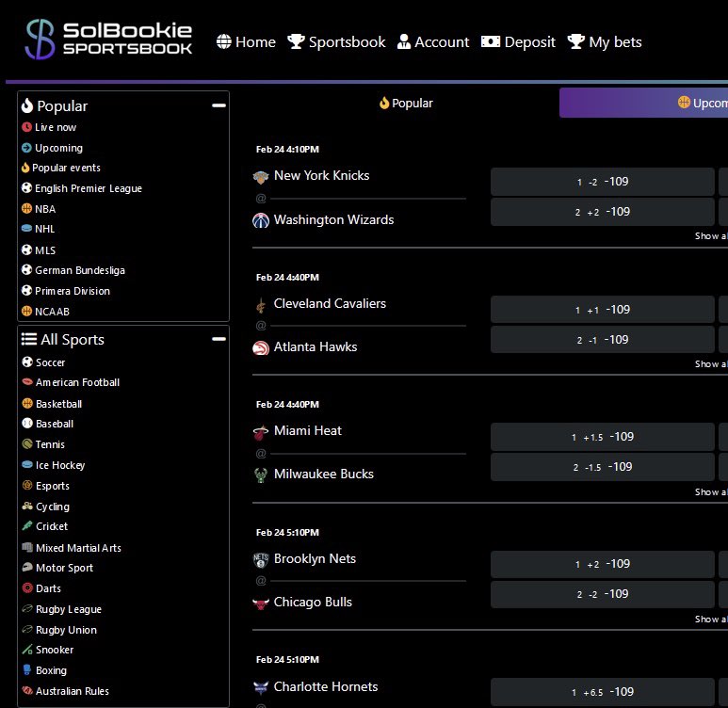
Task: Switch to the Upcoming tab
Action: (x=643, y=103)
